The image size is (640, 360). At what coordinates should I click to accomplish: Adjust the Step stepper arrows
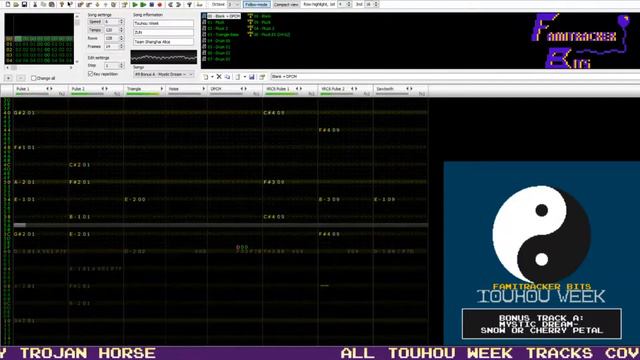[x=121, y=65]
